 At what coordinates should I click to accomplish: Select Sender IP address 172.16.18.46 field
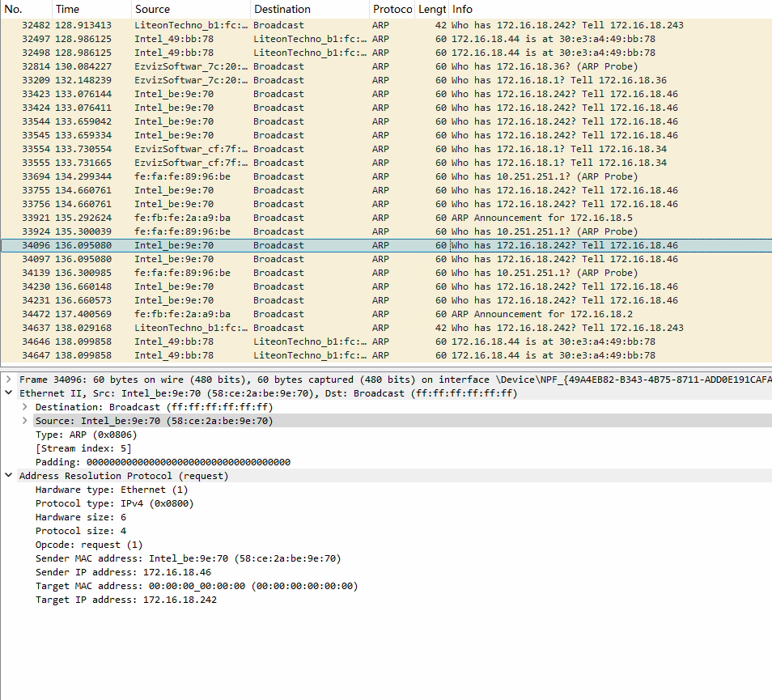123,572
